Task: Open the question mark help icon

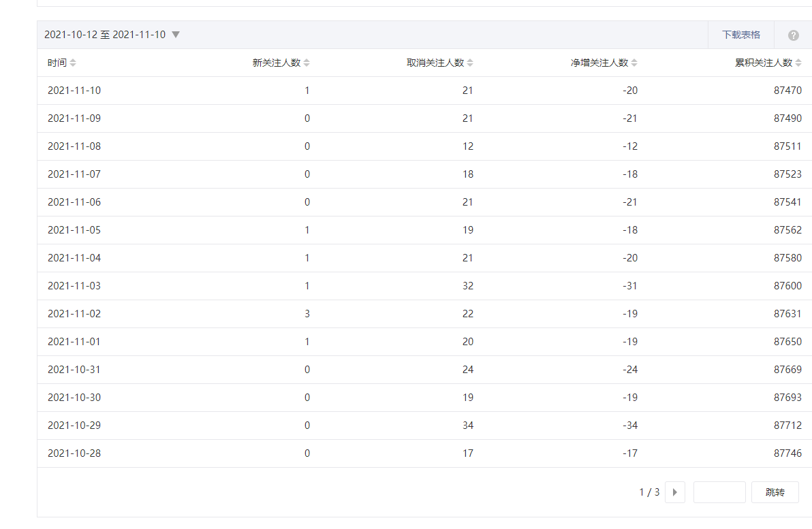Action: tap(793, 35)
